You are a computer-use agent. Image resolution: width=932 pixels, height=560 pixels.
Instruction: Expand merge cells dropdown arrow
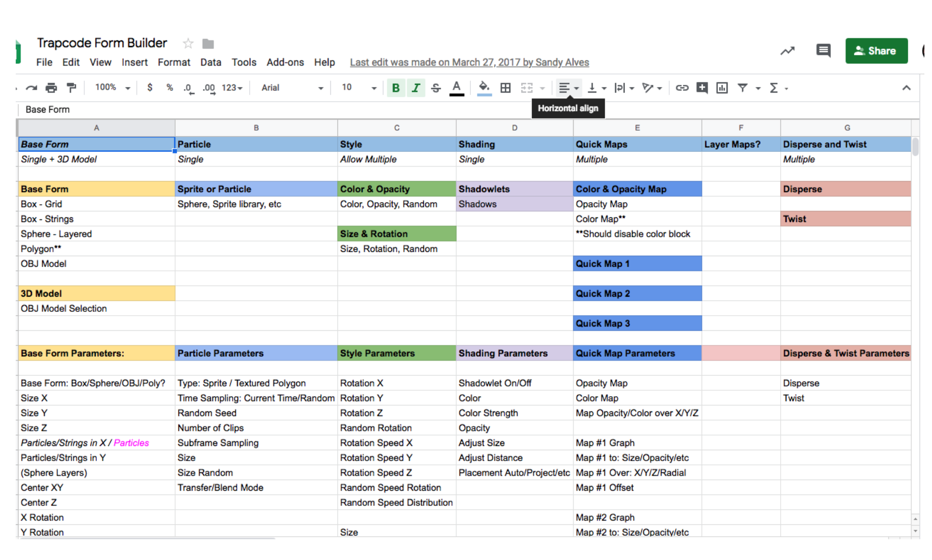tap(542, 89)
